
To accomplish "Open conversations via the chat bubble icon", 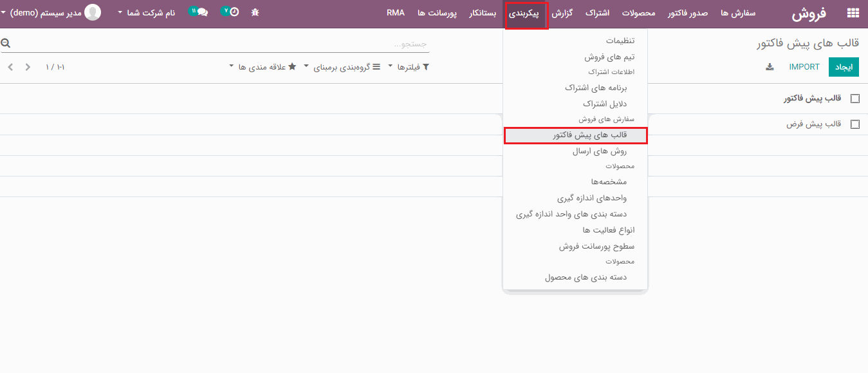I will pos(201,11).
